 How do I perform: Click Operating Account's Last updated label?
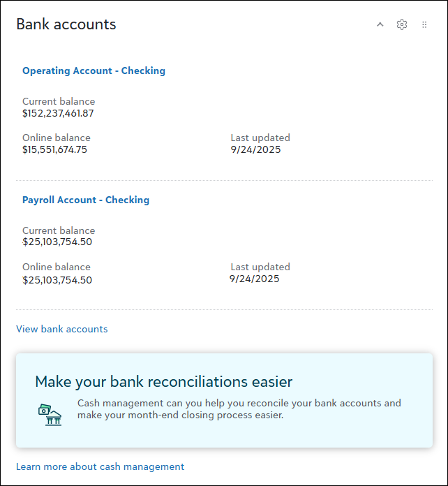point(260,138)
